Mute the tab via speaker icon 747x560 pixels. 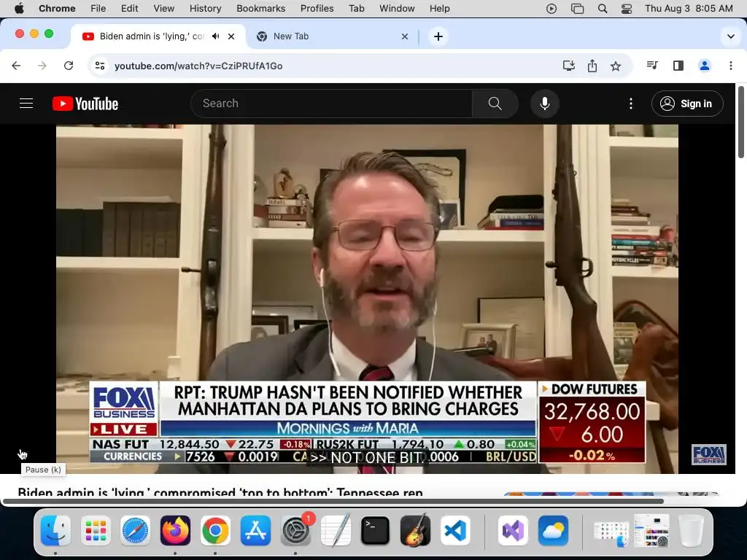pos(216,36)
